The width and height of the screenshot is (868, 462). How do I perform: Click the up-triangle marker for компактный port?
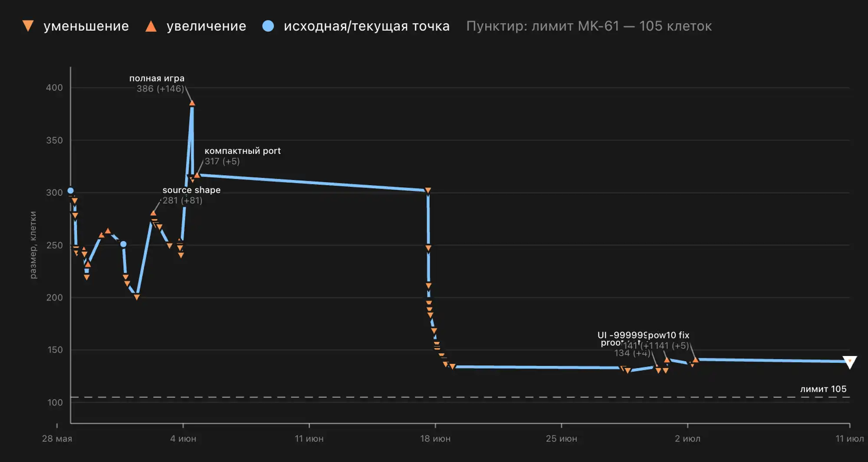coord(197,175)
